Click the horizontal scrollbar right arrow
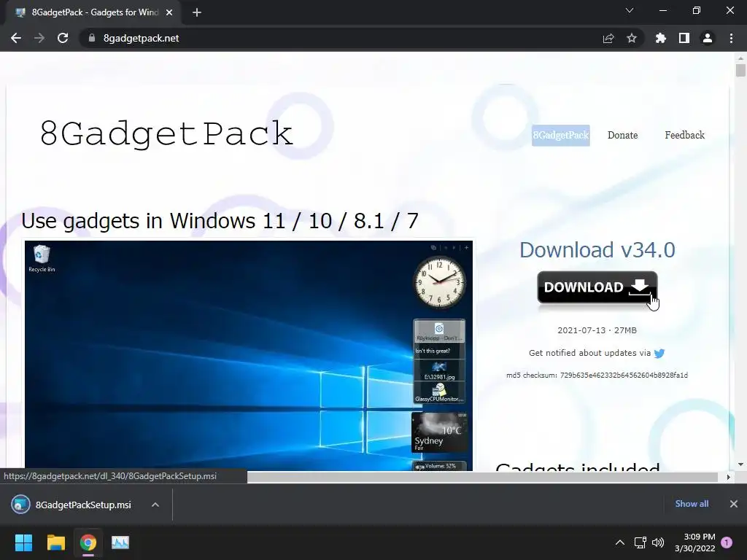Screen dimensions: 747x560 tap(728, 477)
